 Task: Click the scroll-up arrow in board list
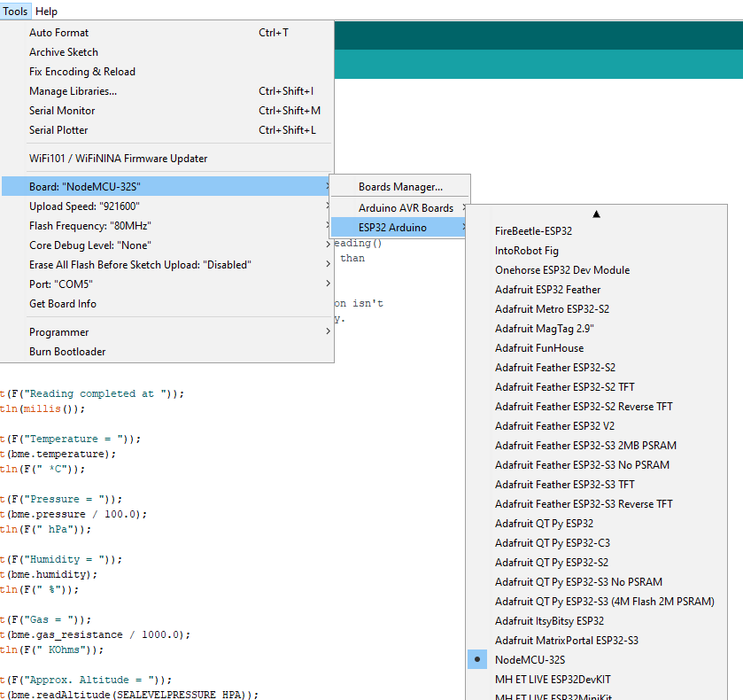pos(597,214)
